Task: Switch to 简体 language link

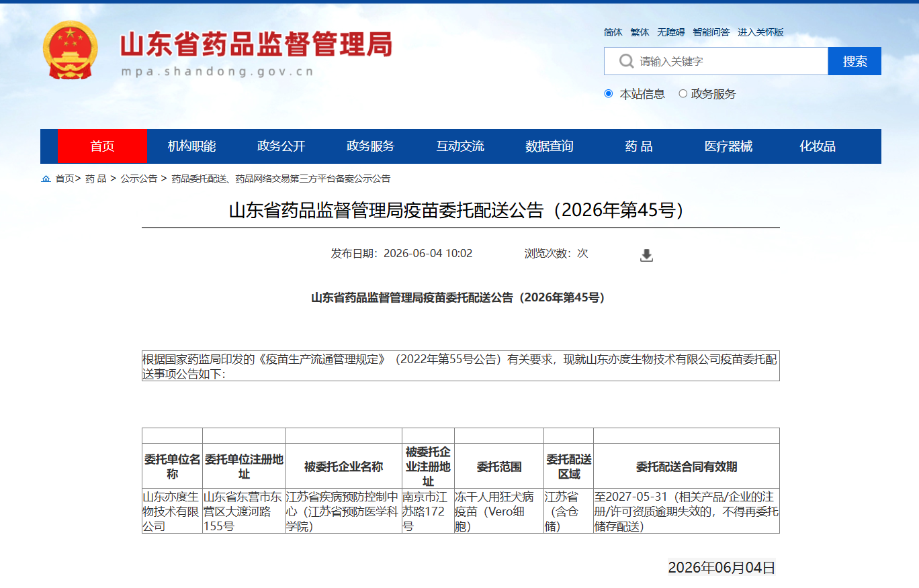Action: [613, 32]
